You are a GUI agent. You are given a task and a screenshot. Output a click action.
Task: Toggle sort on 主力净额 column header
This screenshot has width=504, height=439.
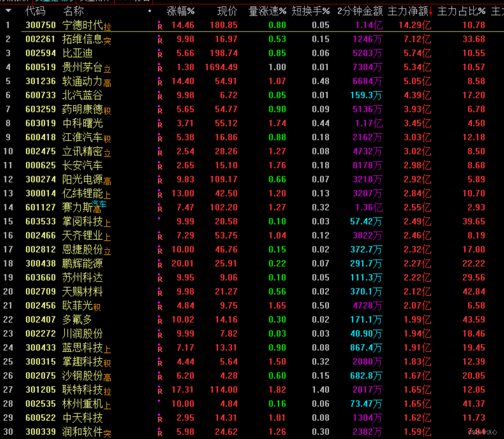click(x=410, y=11)
